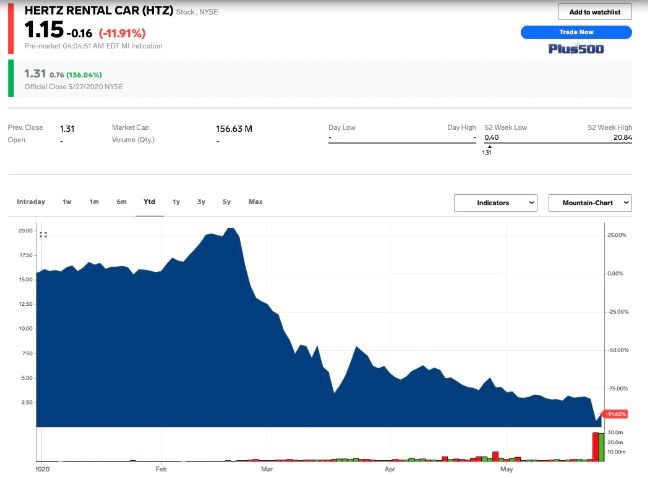Image resolution: width=648 pixels, height=478 pixels.
Task: Click the fullscreen expand icon on chart
Action: (43, 234)
